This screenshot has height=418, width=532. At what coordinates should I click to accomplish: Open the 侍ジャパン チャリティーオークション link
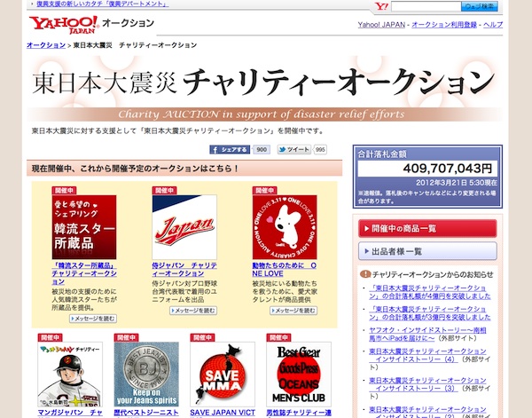pyautogui.click(x=184, y=270)
